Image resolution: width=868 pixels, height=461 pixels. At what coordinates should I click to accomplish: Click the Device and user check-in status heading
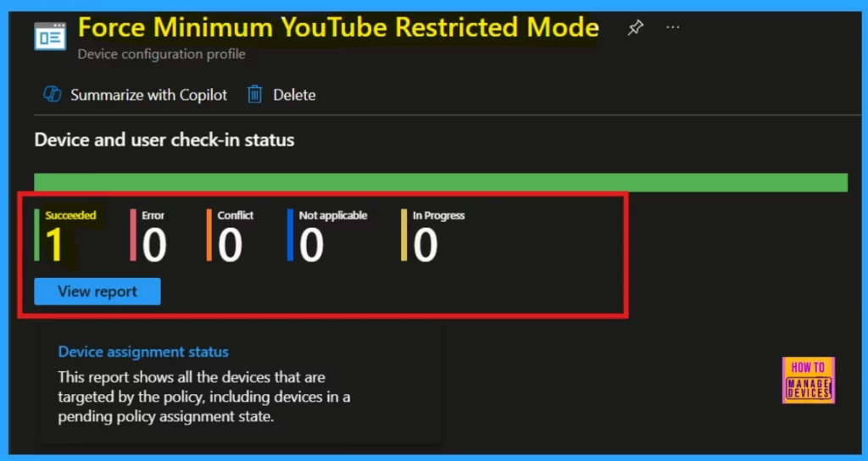(164, 140)
